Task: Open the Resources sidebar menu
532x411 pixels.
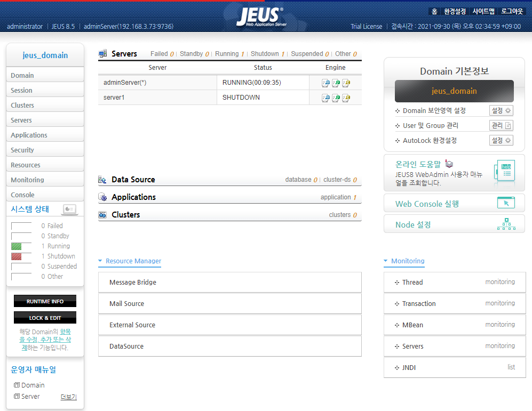Action: (45, 165)
